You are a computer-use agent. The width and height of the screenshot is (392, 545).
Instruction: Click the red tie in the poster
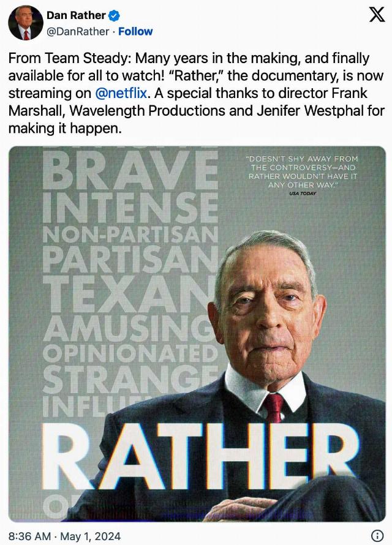coord(274,407)
